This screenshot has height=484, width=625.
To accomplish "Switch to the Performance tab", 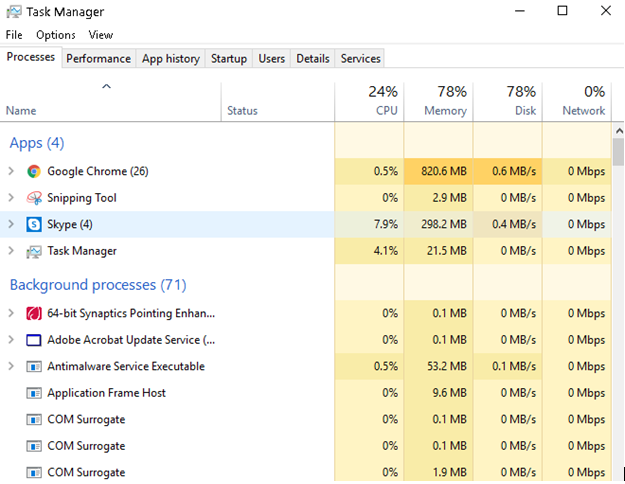I will tap(98, 59).
